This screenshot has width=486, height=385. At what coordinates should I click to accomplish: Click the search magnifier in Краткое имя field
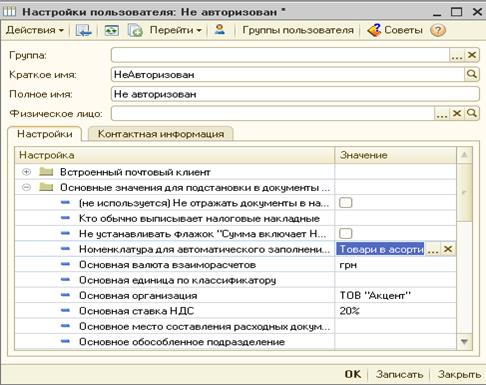click(x=472, y=74)
